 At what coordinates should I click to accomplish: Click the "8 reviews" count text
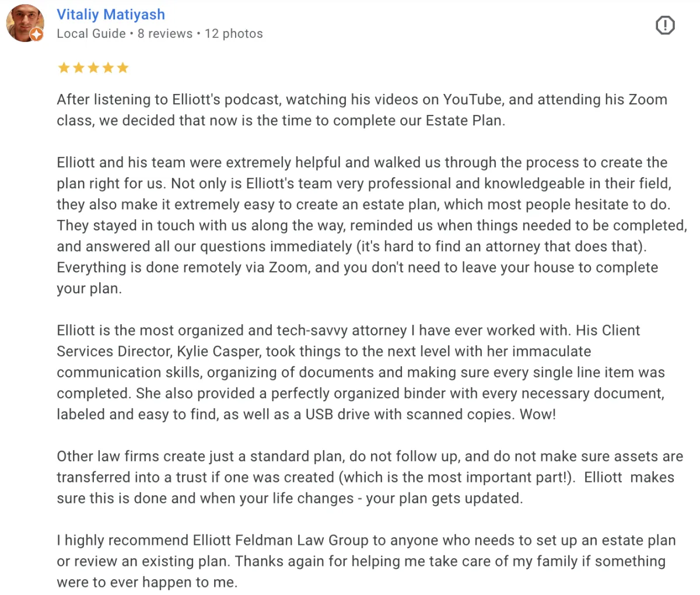click(x=165, y=34)
